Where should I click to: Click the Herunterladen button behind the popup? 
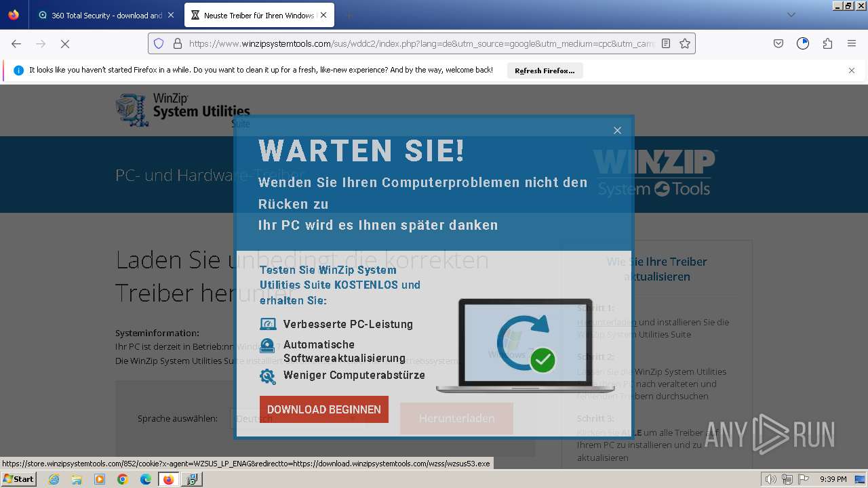pyautogui.click(x=456, y=418)
